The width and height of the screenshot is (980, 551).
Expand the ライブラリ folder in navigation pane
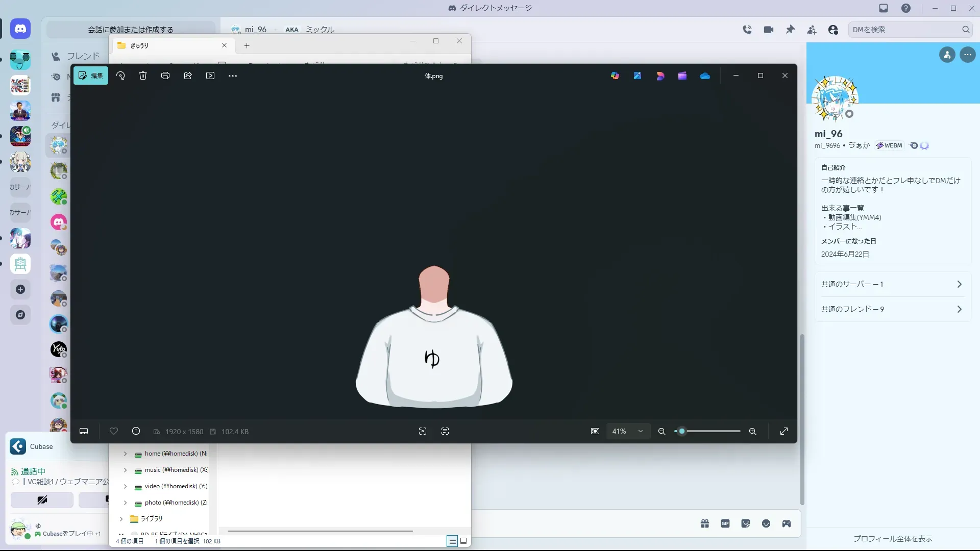coord(121,519)
